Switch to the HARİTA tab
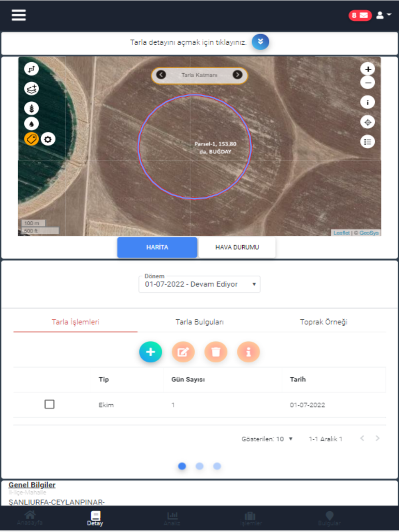The height and width of the screenshot is (532, 399). [157, 247]
